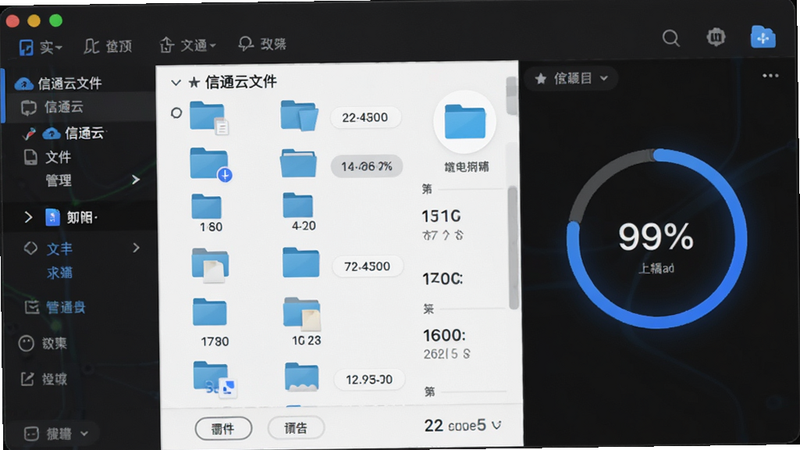Click the blue add-folder icon top right
The height and width of the screenshot is (450, 800).
[763, 37]
